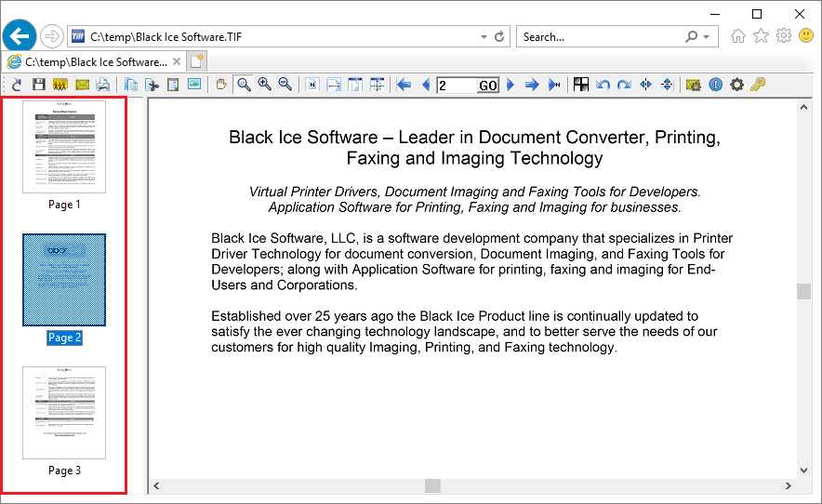This screenshot has width=822, height=504.
Task: Select the highlighted Page 2 thumbnail
Action: (x=64, y=280)
